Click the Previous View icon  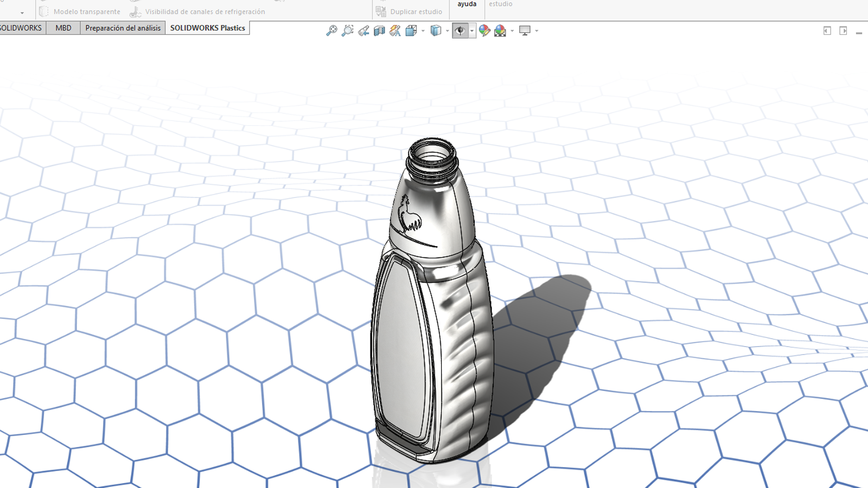(363, 31)
